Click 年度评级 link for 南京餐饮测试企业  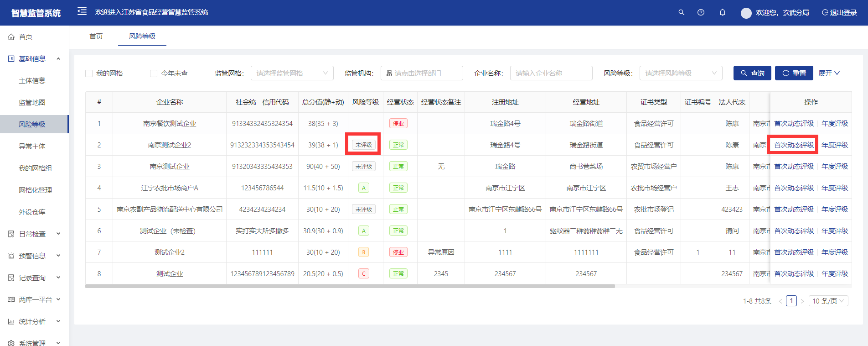(834, 123)
